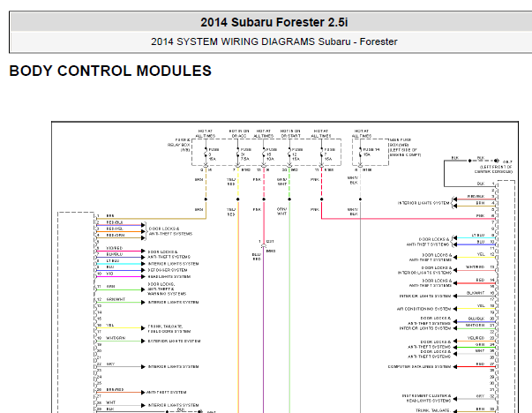Click the light blue wire at left pin 8
Viewport: 532px width, 413px height.
[x=119, y=264]
